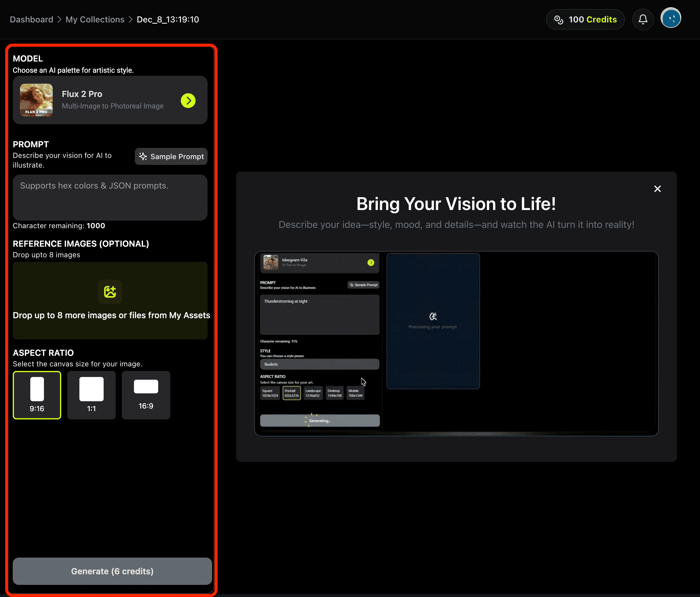Click the breadcrumb chevron after Dashboard
The width and height of the screenshot is (700, 597).
pos(59,20)
